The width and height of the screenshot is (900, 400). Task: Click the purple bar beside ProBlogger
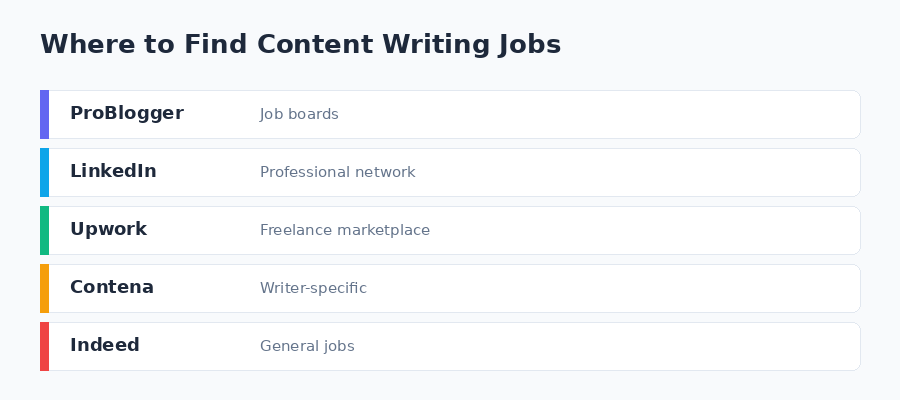[x=44, y=114]
